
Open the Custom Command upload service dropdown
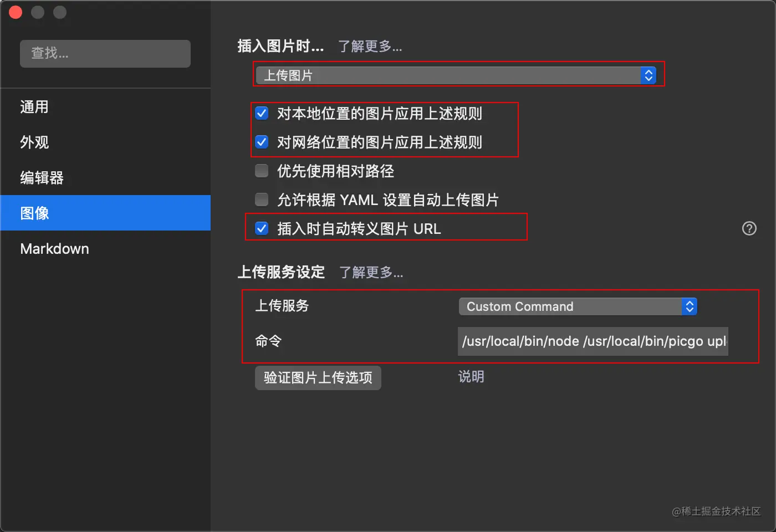pos(578,306)
